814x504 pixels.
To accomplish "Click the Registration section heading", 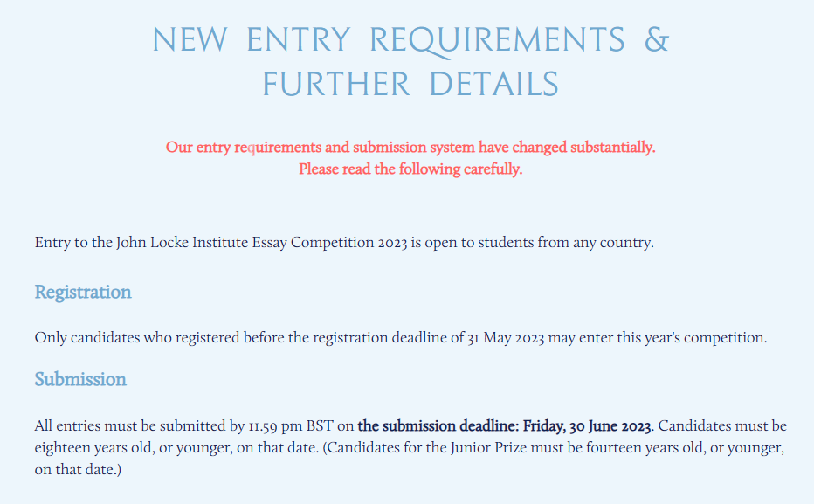I will 83,293.
